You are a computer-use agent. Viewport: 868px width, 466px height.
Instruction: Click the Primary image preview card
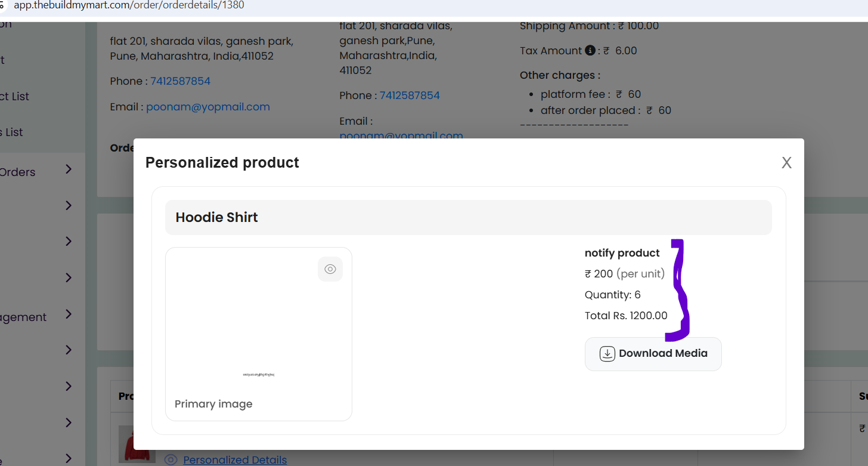pyautogui.click(x=259, y=334)
